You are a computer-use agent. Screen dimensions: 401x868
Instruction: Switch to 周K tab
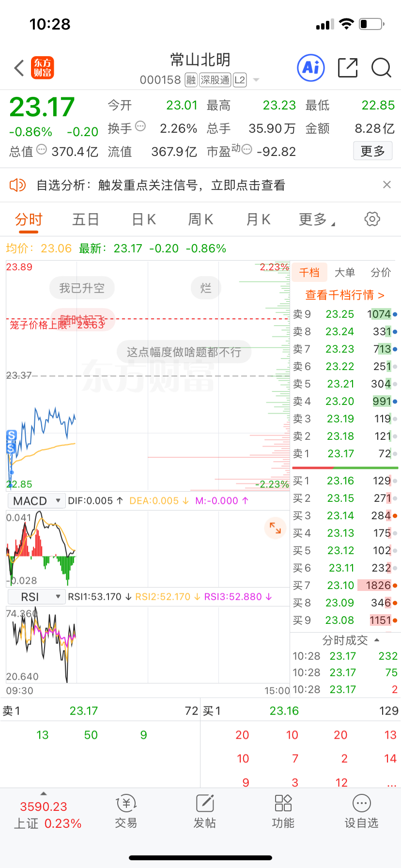click(200, 219)
